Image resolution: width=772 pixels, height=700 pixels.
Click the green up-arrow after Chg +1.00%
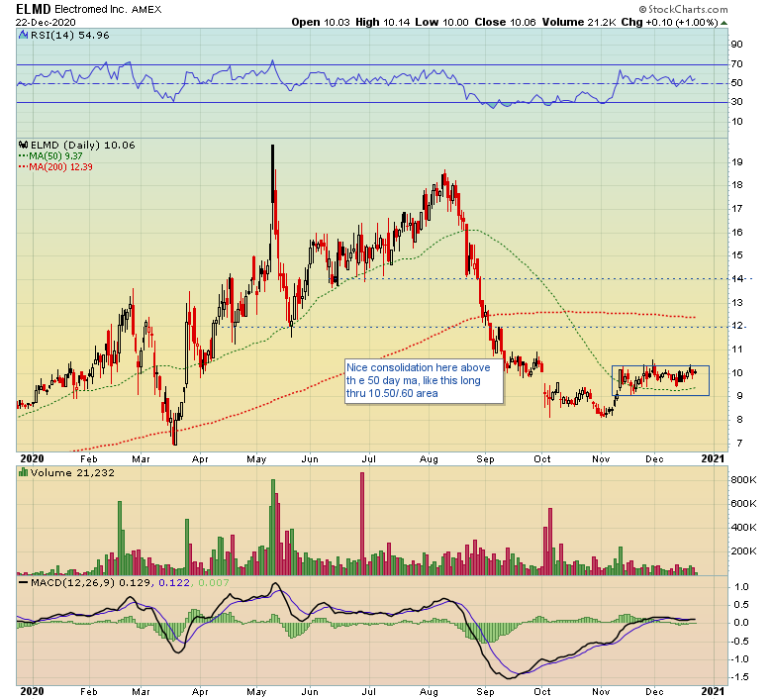click(724, 23)
